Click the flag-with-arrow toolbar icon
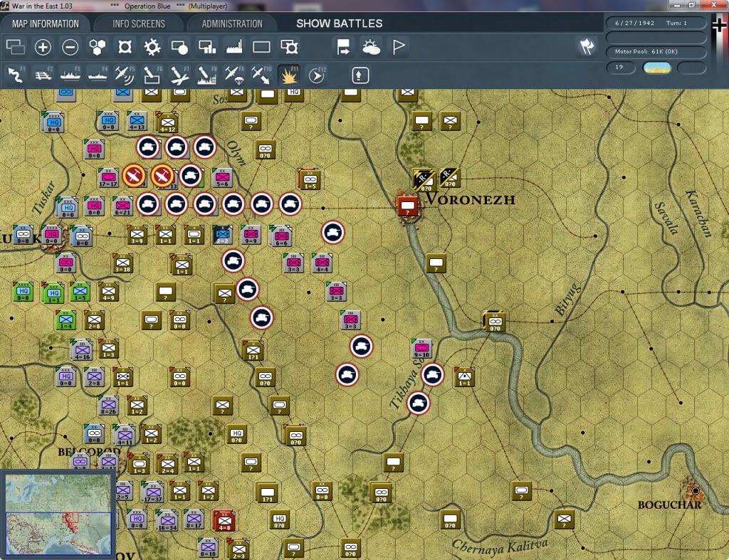This screenshot has width=729, height=560. point(343,47)
